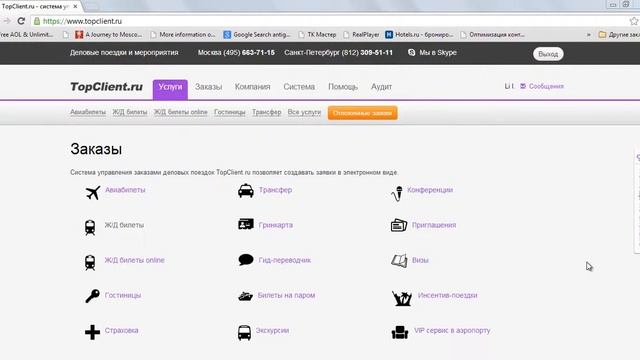
Task: Open the Google Search bookmark
Action: (x=257, y=35)
